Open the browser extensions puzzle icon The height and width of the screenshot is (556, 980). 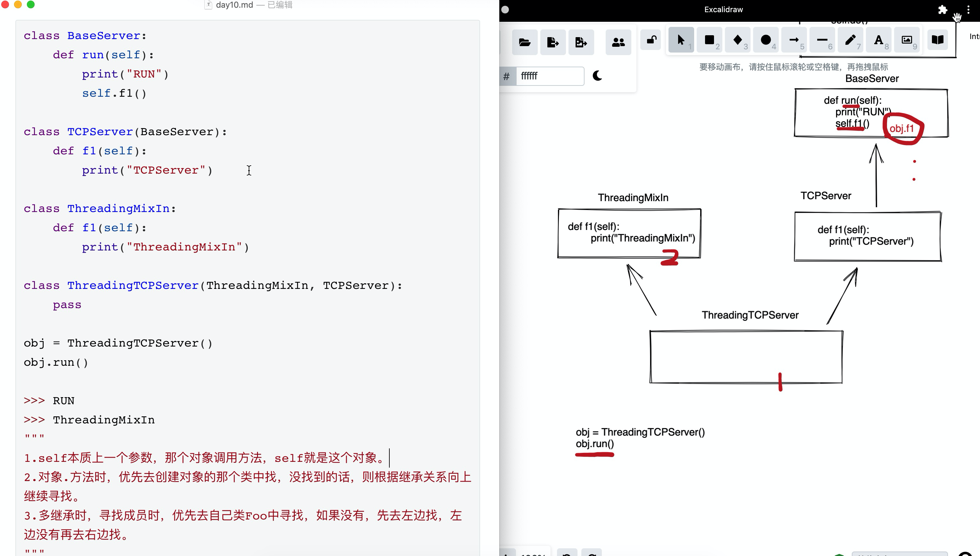tap(943, 10)
